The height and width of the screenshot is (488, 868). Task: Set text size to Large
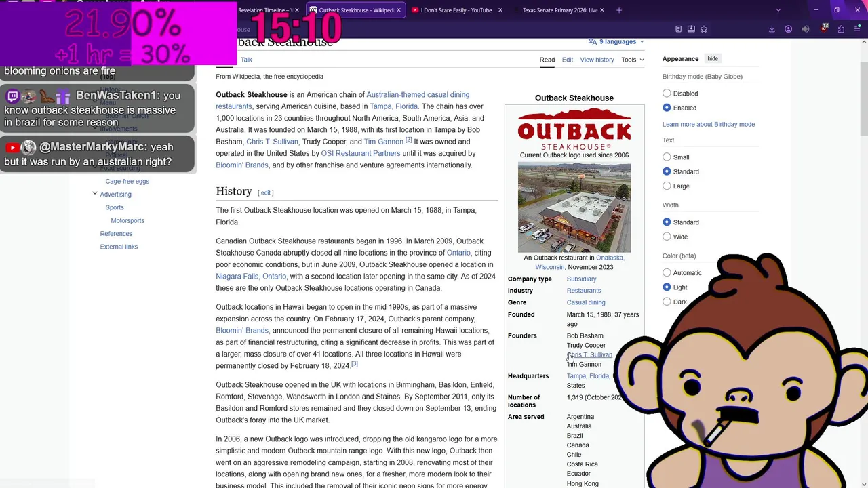click(667, 186)
